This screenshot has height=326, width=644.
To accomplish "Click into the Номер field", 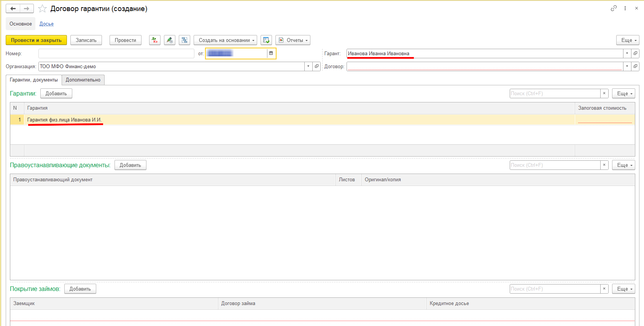I will point(116,53).
